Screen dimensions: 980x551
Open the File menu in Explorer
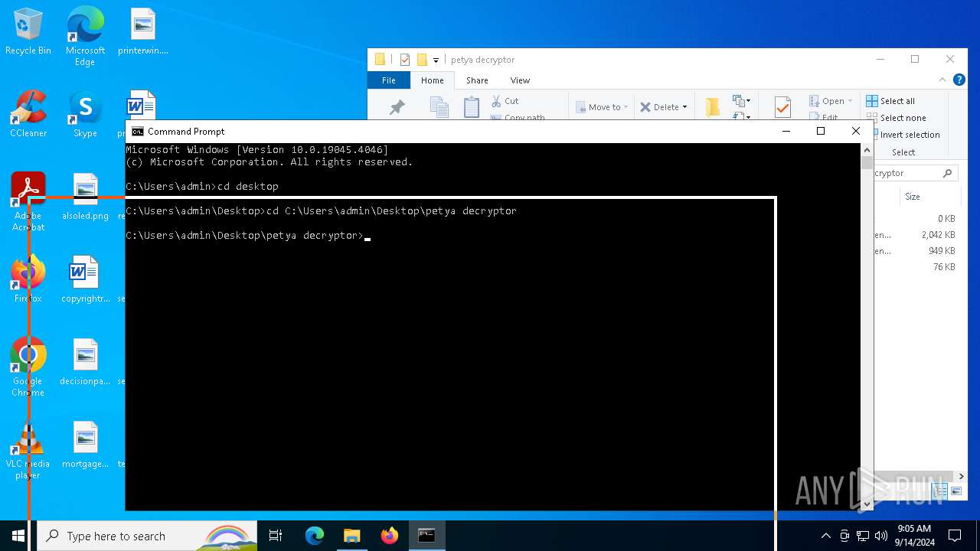[x=389, y=80]
